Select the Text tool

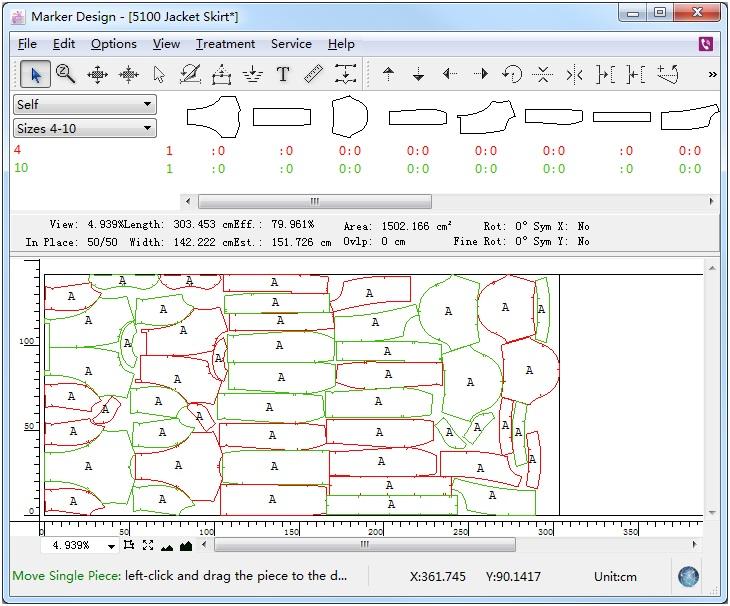[283, 74]
